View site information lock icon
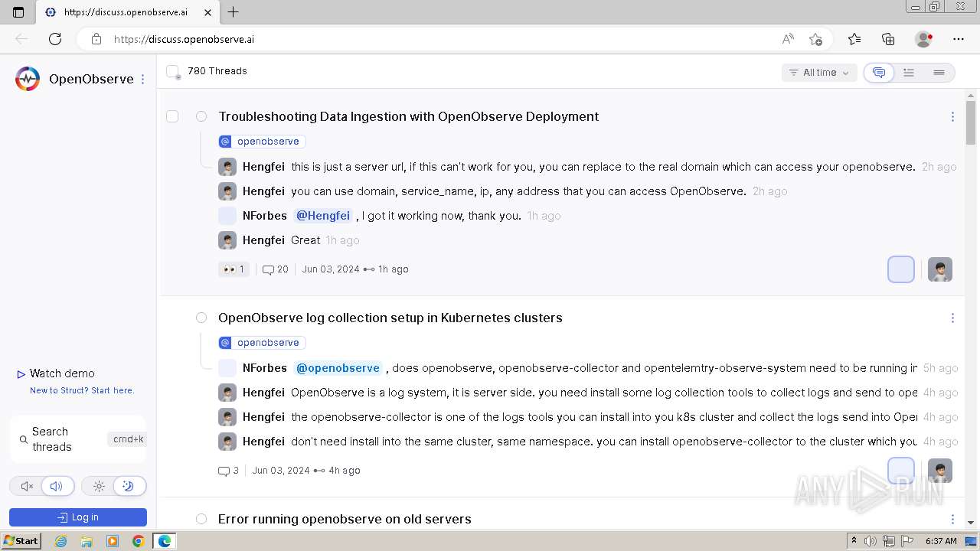980x551 pixels. 96,39
